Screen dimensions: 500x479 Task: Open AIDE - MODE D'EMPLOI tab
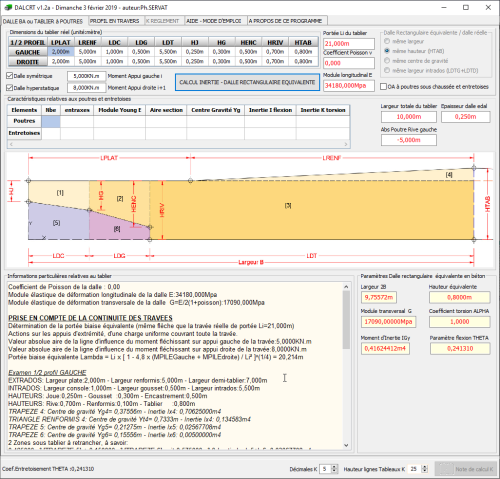tap(214, 21)
